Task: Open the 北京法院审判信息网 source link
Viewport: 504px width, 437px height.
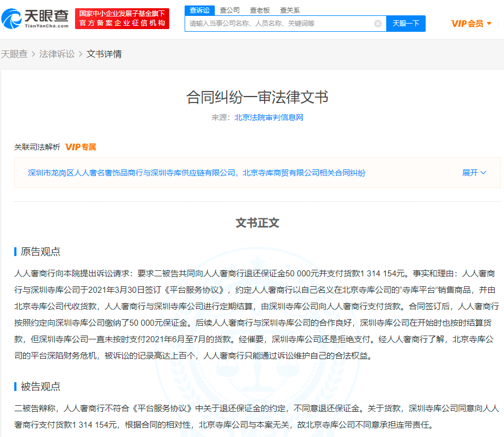Action: pyautogui.click(x=269, y=117)
